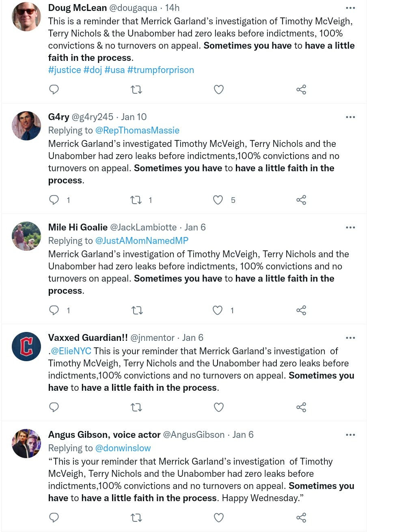Share Mile Hi Goalie's tweet
The height and width of the screenshot is (532, 412).
[x=301, y=310]
